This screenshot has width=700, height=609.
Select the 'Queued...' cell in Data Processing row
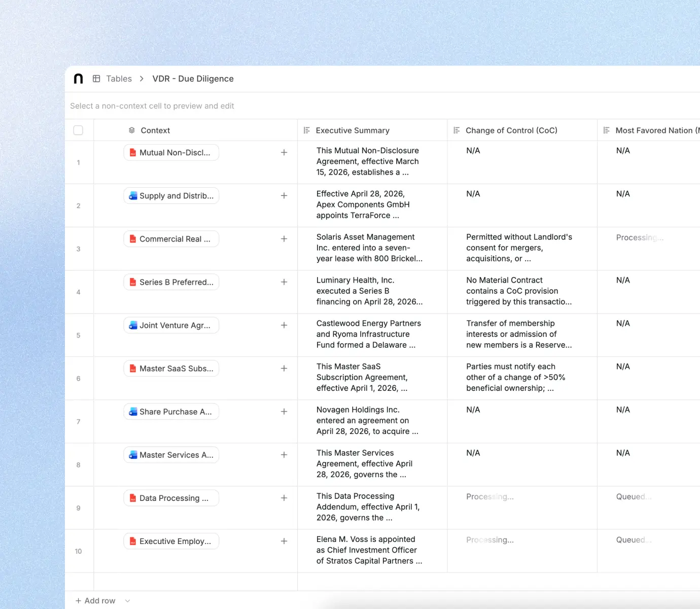point(649,507)
